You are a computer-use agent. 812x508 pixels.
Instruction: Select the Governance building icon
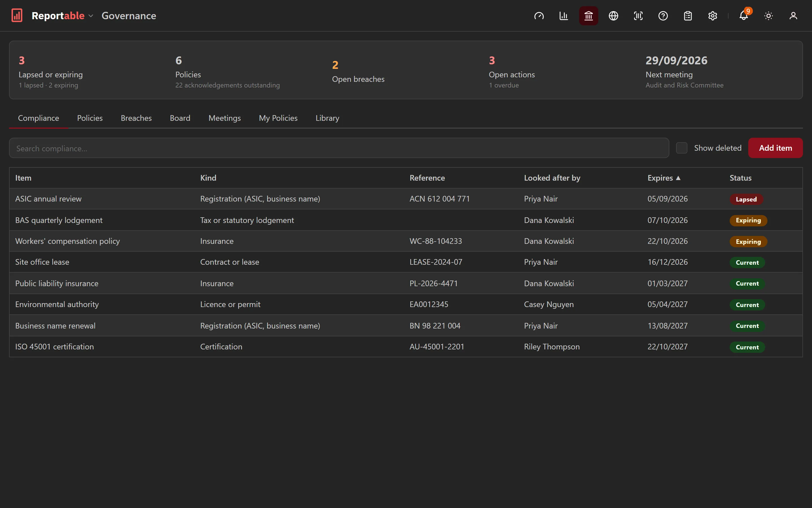(588, 16)
